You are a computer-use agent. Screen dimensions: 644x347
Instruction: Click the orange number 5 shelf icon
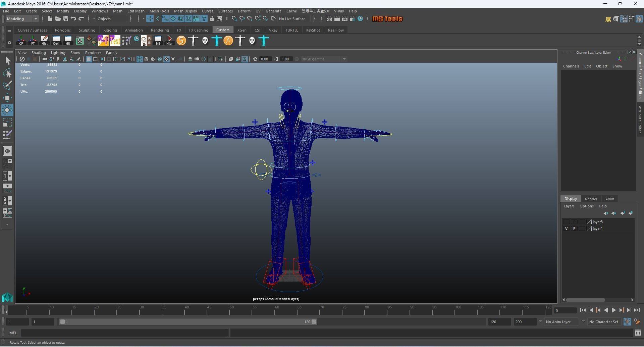coord(181,41)
